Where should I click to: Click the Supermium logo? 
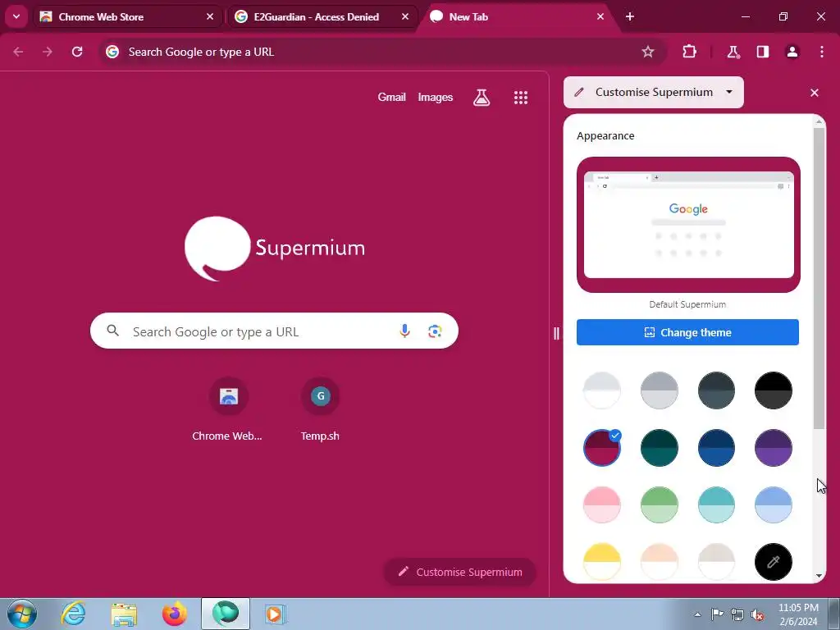click(275, 248)
